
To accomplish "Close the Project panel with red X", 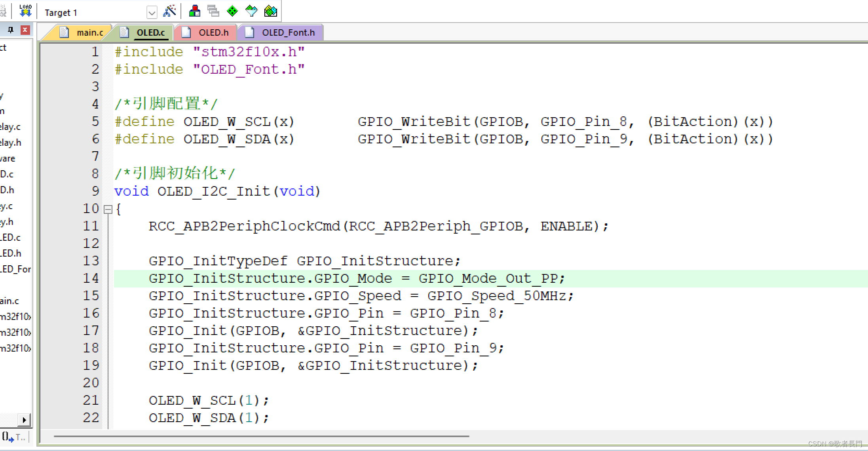I will click(x=25, y=30).
